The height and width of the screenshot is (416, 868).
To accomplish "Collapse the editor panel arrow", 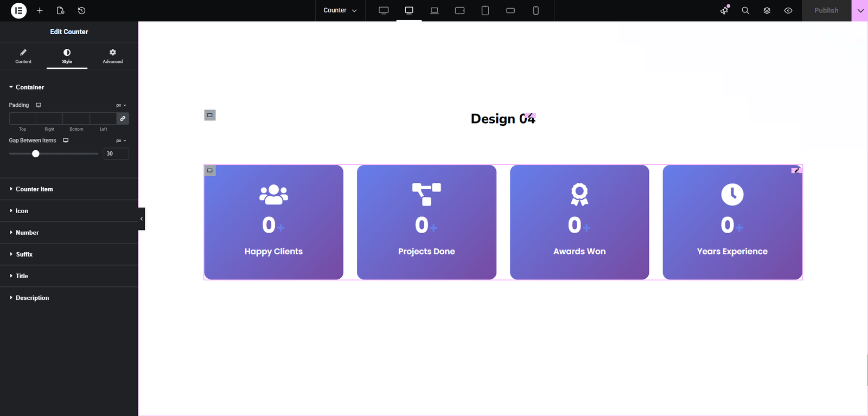I will coord(142,219).
